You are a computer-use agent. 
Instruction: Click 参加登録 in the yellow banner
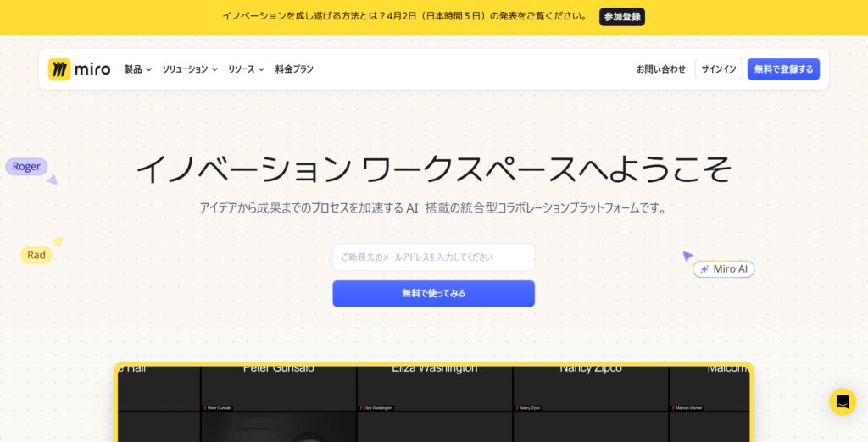(x=621, y=16)
